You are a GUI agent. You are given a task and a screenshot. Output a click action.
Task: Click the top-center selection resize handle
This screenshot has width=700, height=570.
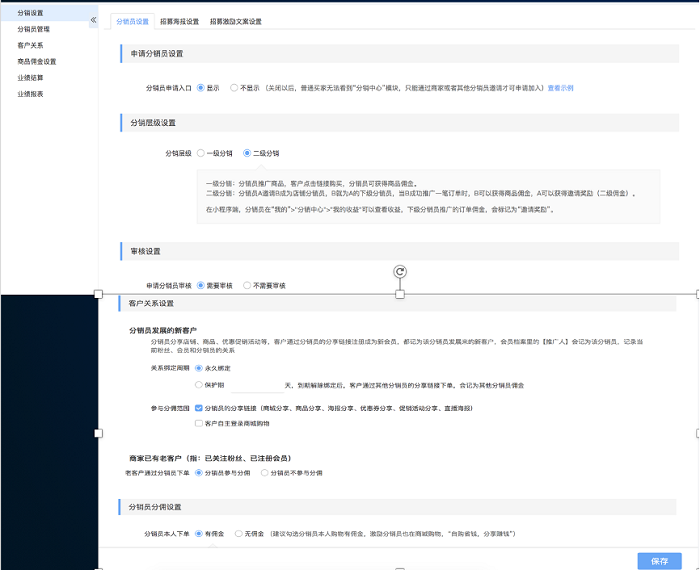coord(400,294)
